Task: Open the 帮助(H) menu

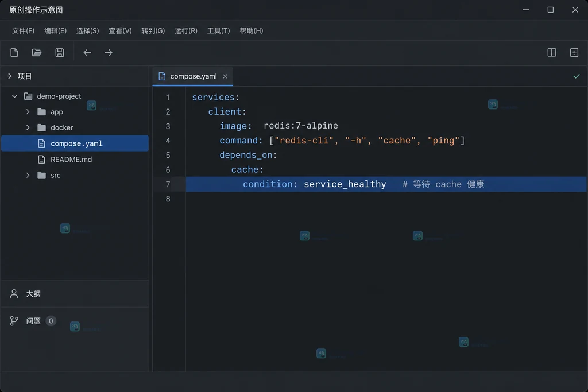Action: 252,31
